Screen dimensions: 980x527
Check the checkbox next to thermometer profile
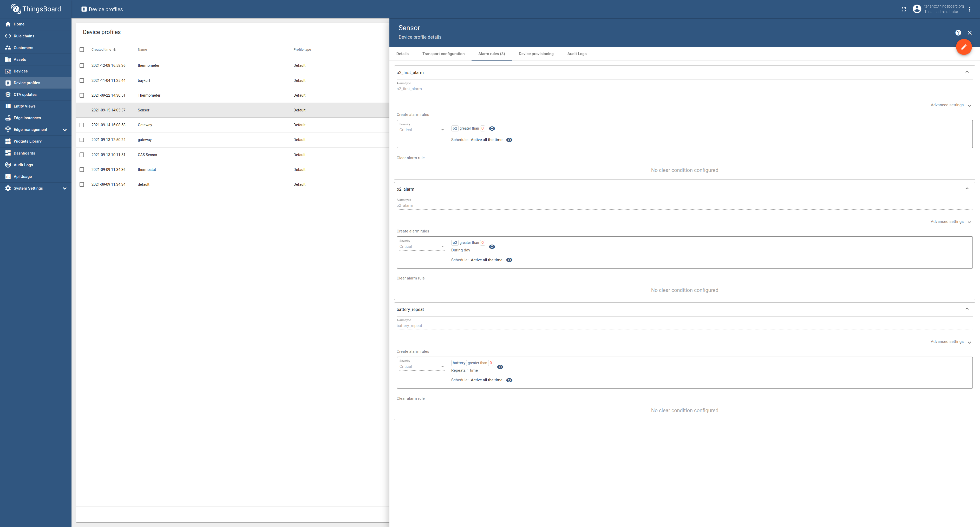click(82, 65)
